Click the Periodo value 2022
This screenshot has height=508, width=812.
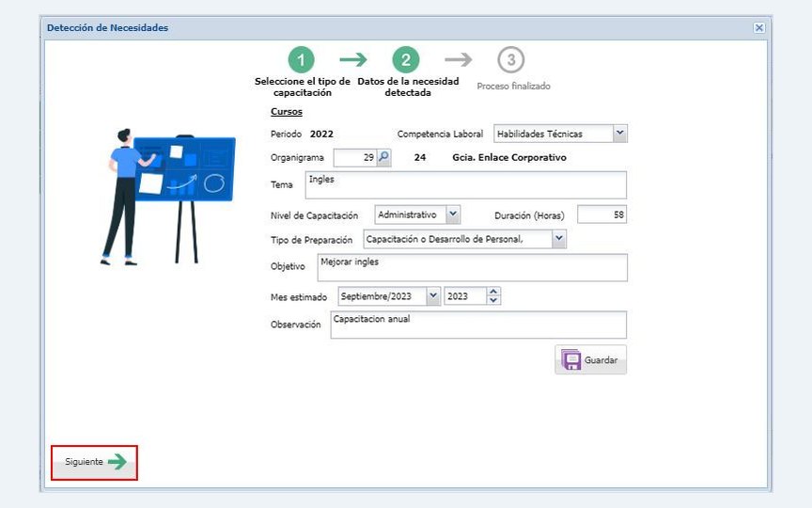(x=321, y=134)
